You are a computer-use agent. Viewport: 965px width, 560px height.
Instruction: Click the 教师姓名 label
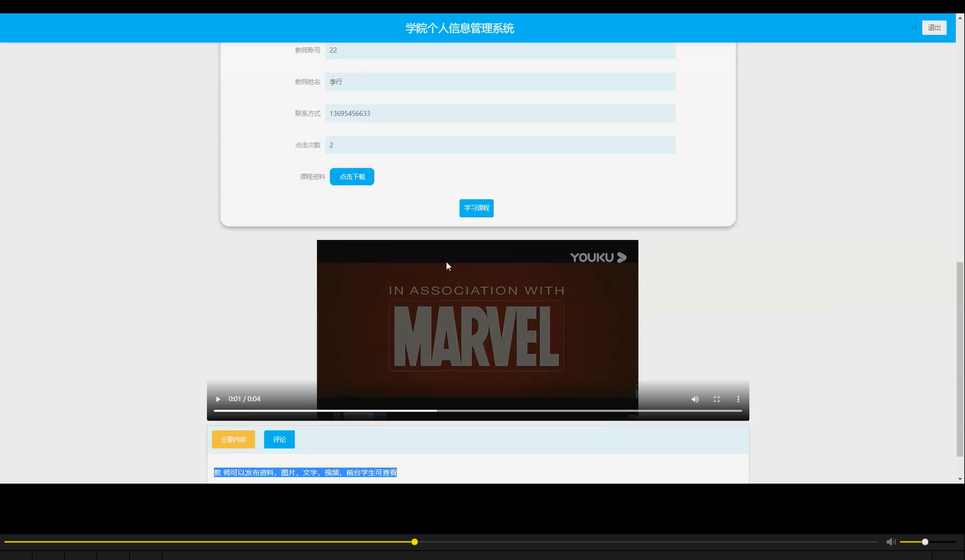coord(307,82)
